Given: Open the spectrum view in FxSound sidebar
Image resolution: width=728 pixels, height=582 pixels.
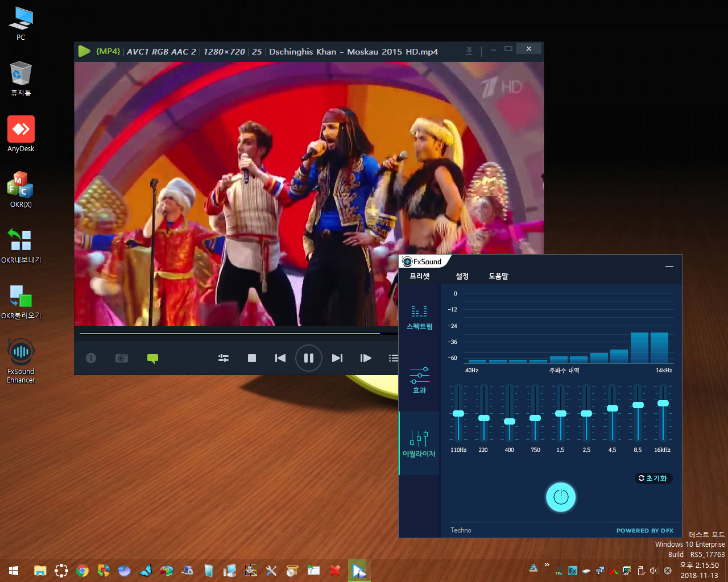Looking at the screenshot, I should click(x=419, y=318).
